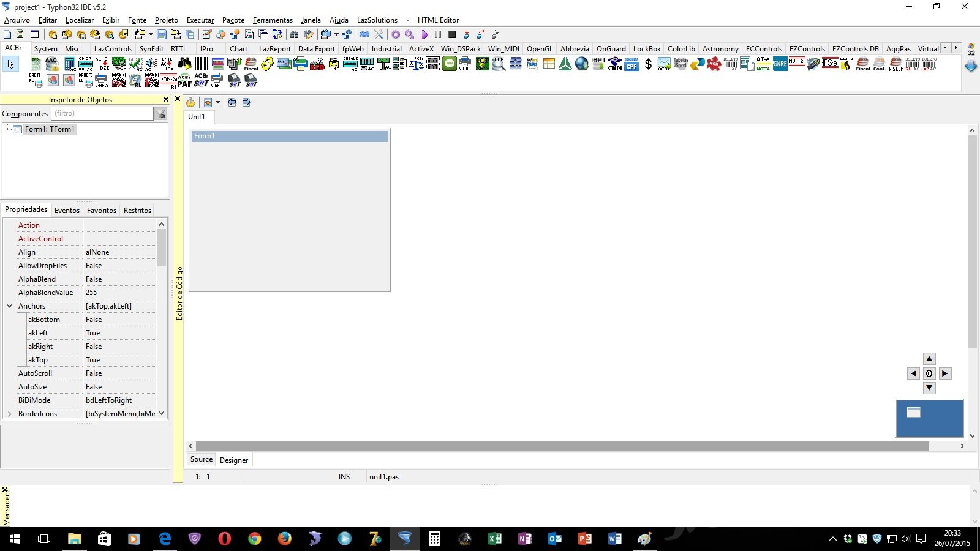Click the left arrow designer navigation button

click(x=913, y=373)
